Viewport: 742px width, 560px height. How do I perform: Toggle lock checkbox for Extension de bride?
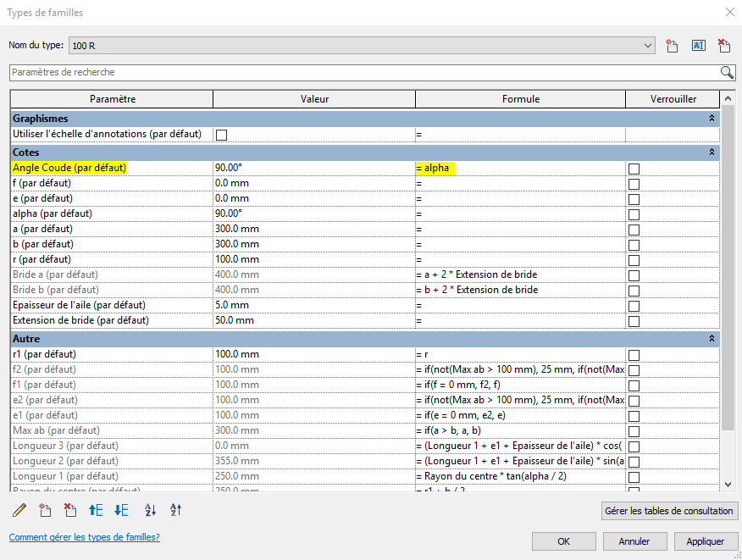click(x=634, y=321)
